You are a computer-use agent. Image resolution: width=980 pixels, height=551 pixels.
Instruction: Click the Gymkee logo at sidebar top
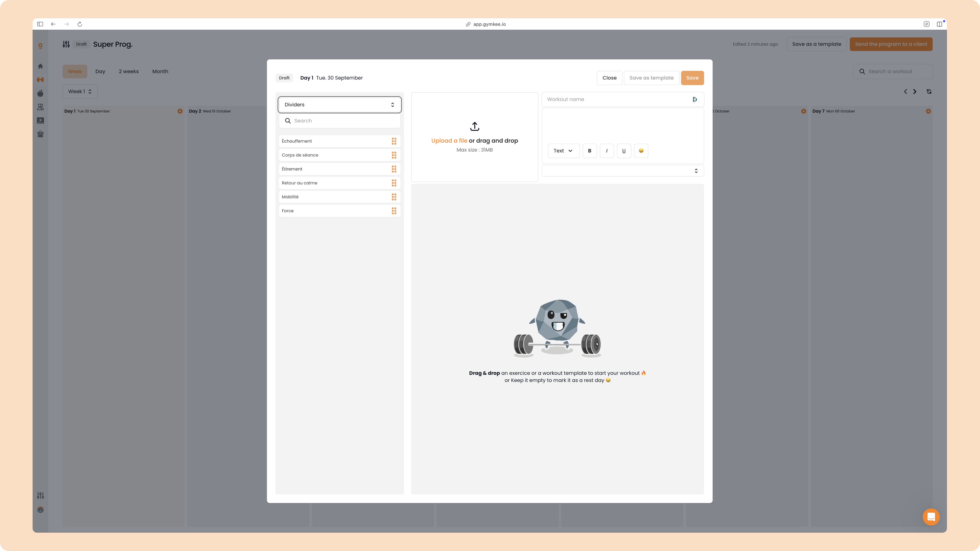click(40, 46)
